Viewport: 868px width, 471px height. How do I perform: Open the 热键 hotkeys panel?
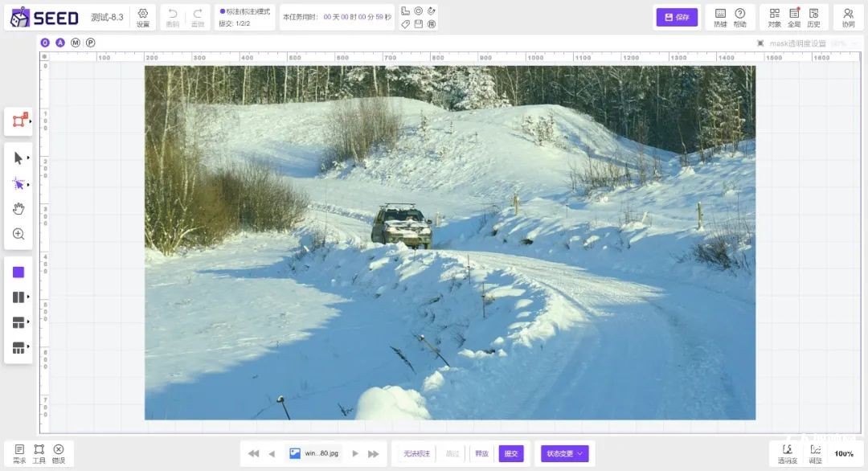[720, 17]
